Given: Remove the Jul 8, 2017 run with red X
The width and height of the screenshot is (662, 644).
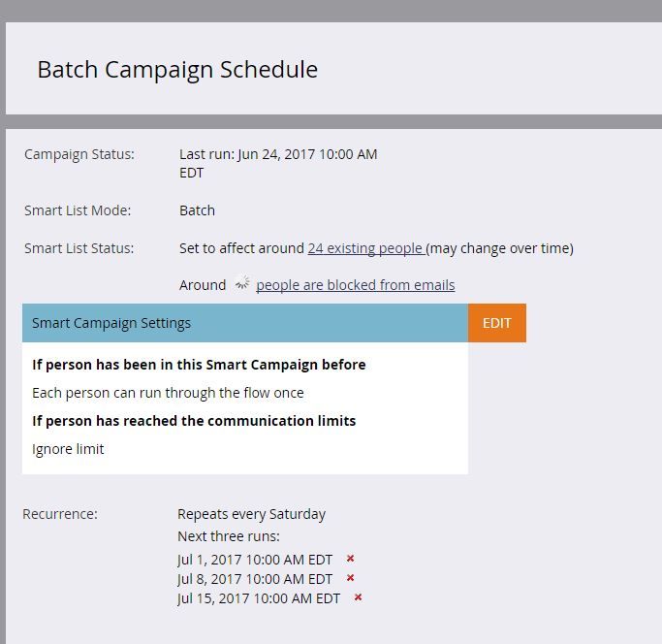Looking at the screenshot, I should (x=350, y=578).
